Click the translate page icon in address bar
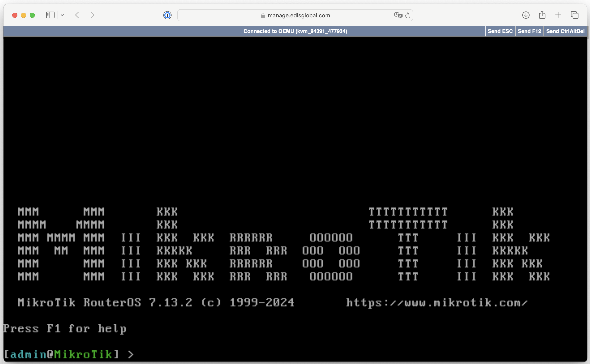Viewport: 590px width, 364px height. pyautogui.click(x=398, y=15)
